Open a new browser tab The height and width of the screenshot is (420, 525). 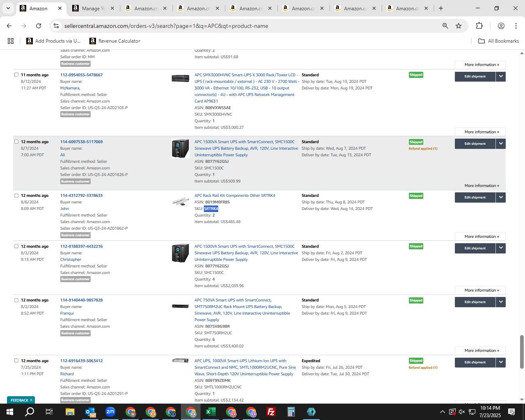click(x=441, y=8)
